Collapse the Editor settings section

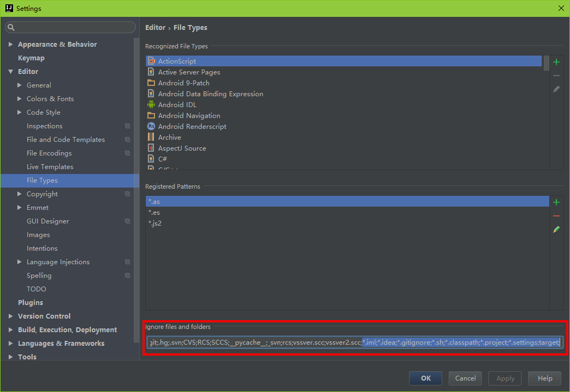10,72
